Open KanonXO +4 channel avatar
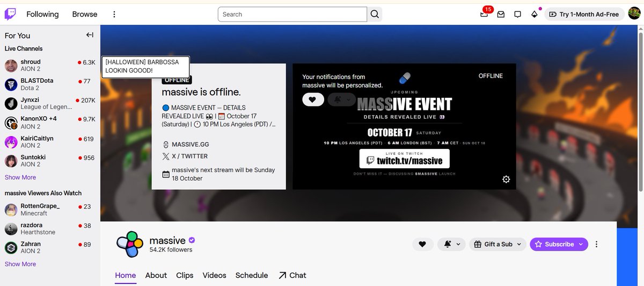Screen dimensions: 644x286 tap(11, 123)
